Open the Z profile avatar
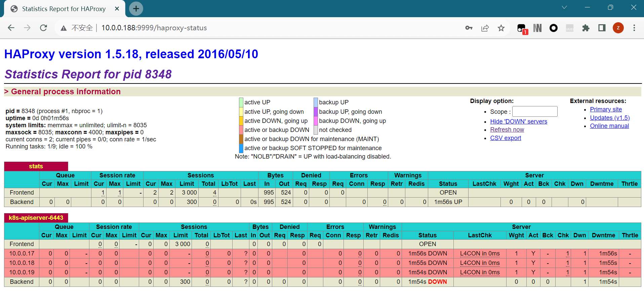 tap(618, 28)
